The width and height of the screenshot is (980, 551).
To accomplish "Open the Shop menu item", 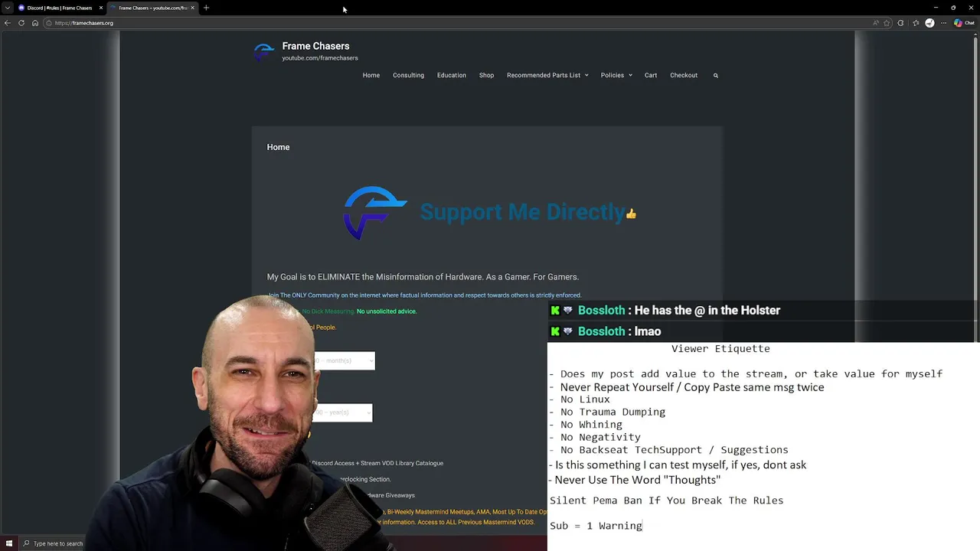I will pos(486,75).
